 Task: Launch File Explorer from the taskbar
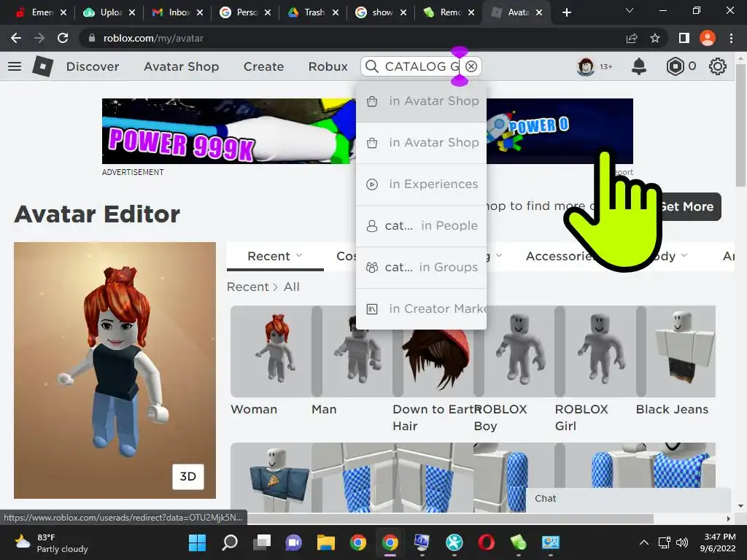(x=326, y=542)
